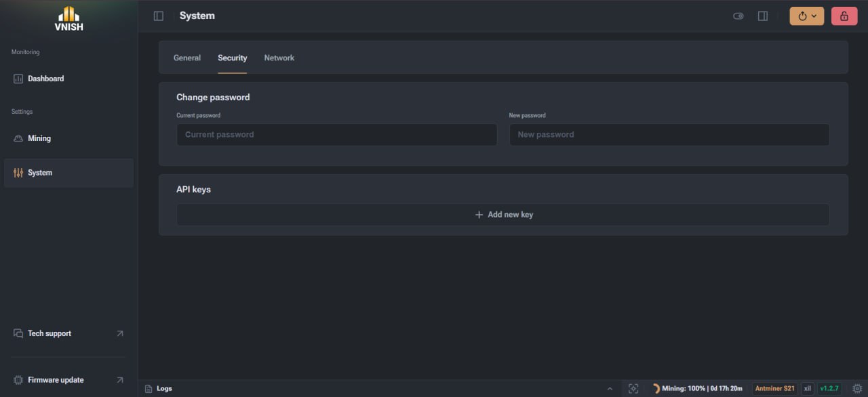Click the Logs document icon

(x=149, y=389)
